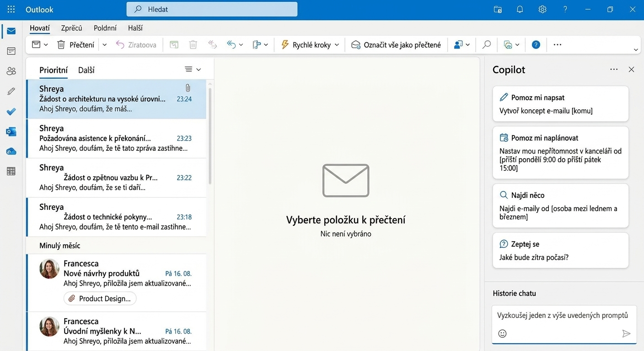Click Francesca's avatar on Nové návrhy email
This screenshot has height=351, width=644.
click(49, 269)
